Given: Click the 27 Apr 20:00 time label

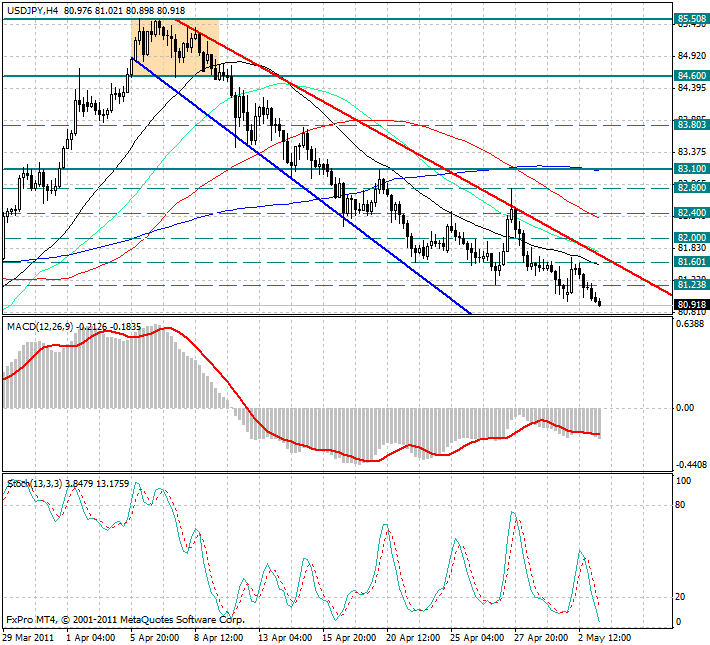Looking at the screenshot, I should [542, 637].
